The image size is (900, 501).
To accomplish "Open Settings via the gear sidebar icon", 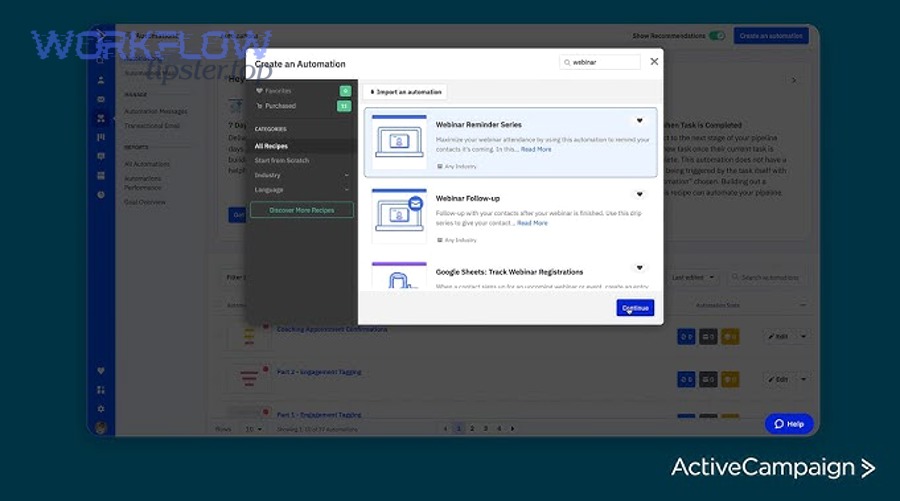I will point(101,409).
